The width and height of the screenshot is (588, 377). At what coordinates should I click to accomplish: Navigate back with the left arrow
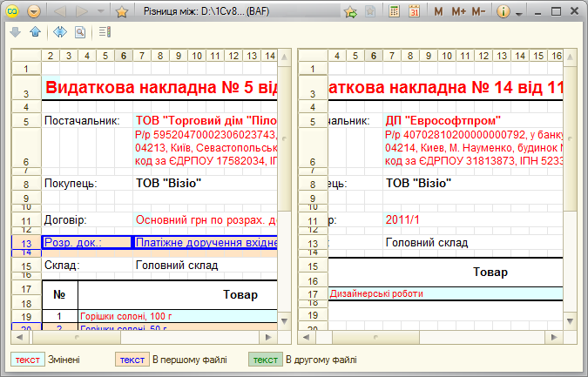[60, 11]
